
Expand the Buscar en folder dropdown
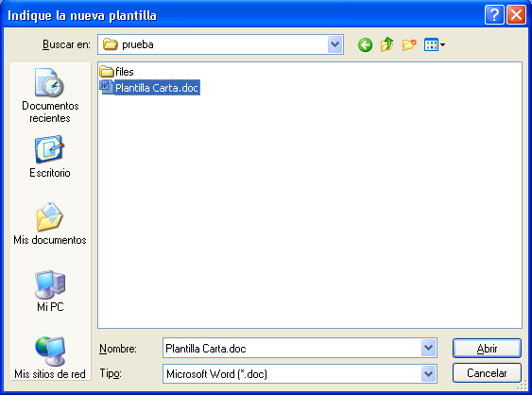(x=335, y=44)
